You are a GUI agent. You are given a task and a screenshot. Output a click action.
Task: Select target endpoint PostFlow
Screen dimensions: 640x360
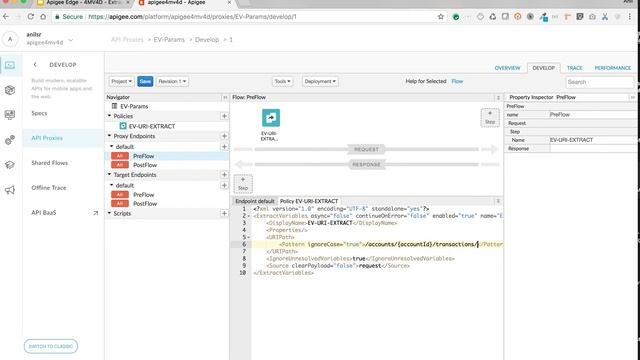145,204
